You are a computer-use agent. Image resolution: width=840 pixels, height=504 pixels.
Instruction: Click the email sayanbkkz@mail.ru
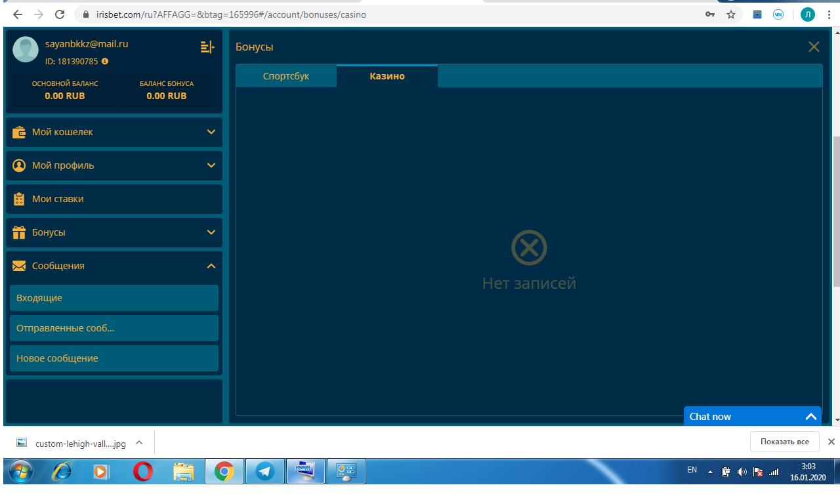[87, 44]
